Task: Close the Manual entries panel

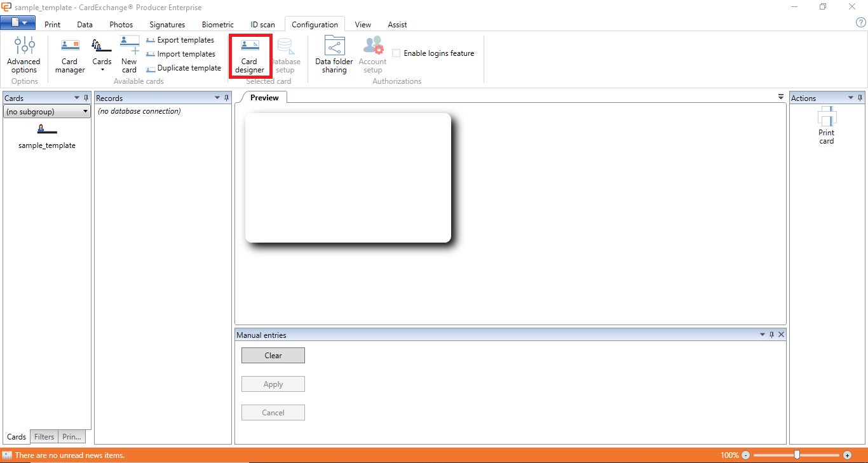Action: [x=782, y=335]
